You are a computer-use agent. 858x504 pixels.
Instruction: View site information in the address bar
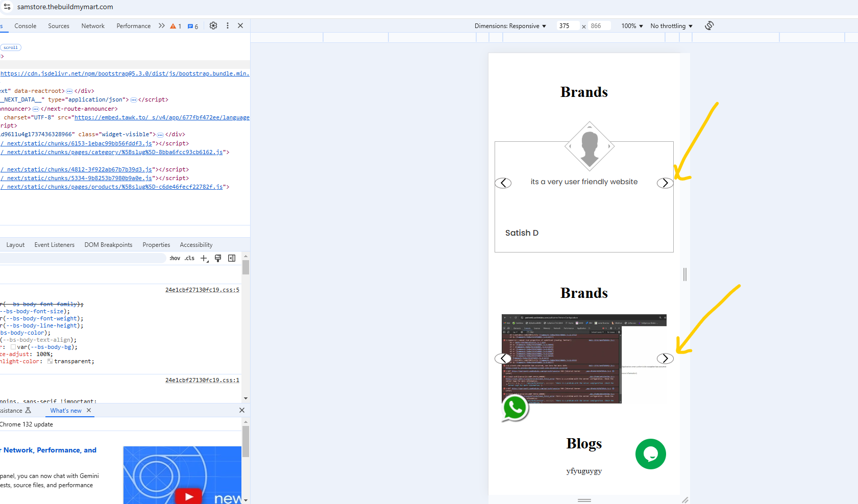point(7,7)
